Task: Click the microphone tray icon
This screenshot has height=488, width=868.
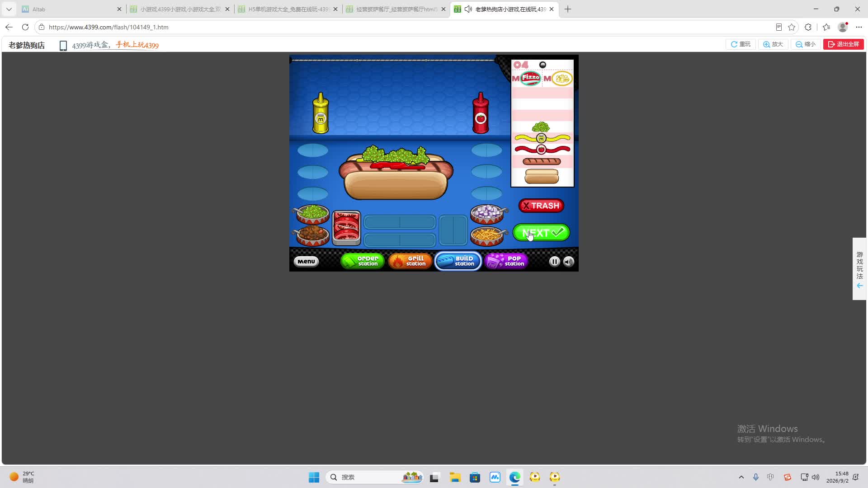Action: click(756, 477)
